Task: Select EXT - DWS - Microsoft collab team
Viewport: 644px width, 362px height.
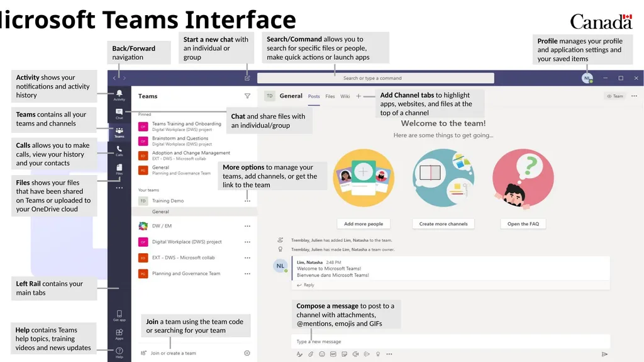Action: pyautogui.click(x=194, y=258)
